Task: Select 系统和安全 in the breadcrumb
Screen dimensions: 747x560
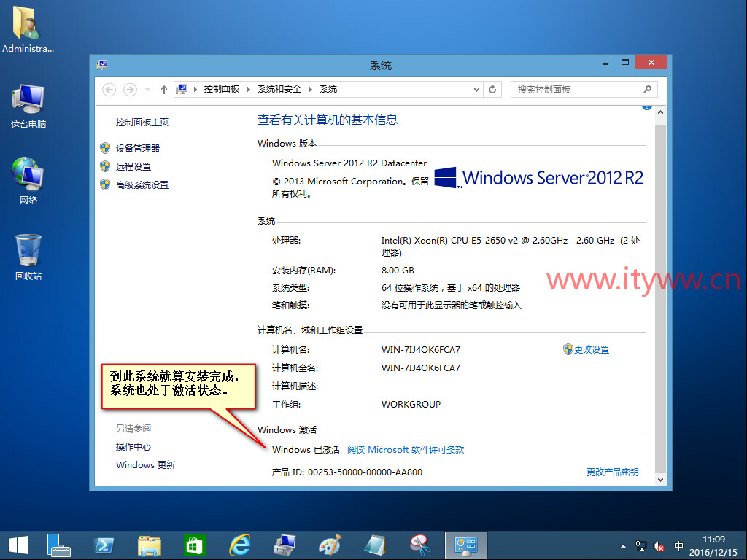Action: (x=279, y=89)
